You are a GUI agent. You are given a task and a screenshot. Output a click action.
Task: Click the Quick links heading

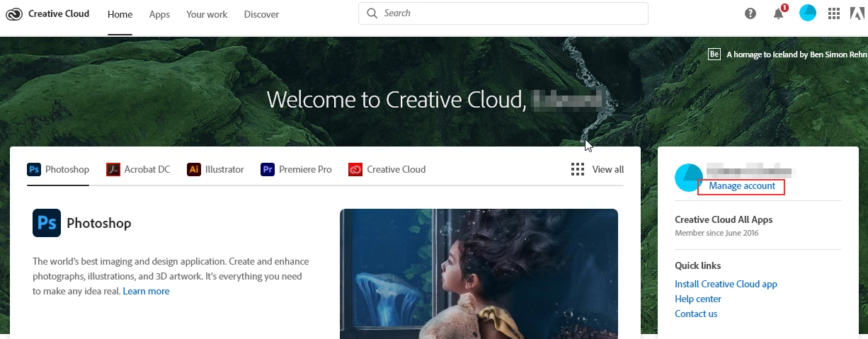click(698, 265)
